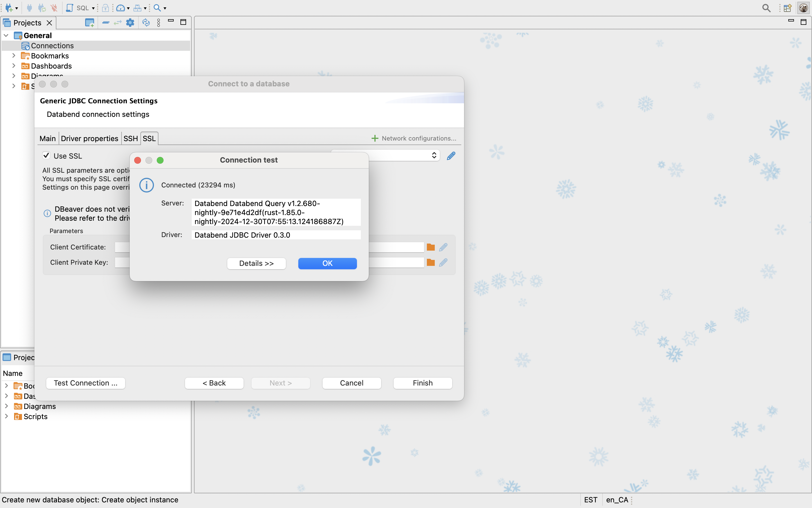Open the Dashboard gauge icon
Screen dimensions: 812x508
(120, 8)
